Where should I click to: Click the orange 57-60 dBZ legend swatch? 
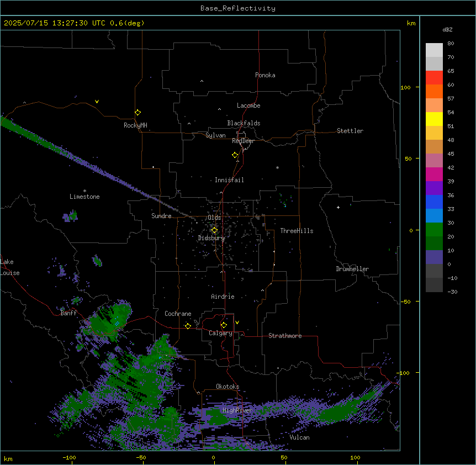[x=434, y=91]
